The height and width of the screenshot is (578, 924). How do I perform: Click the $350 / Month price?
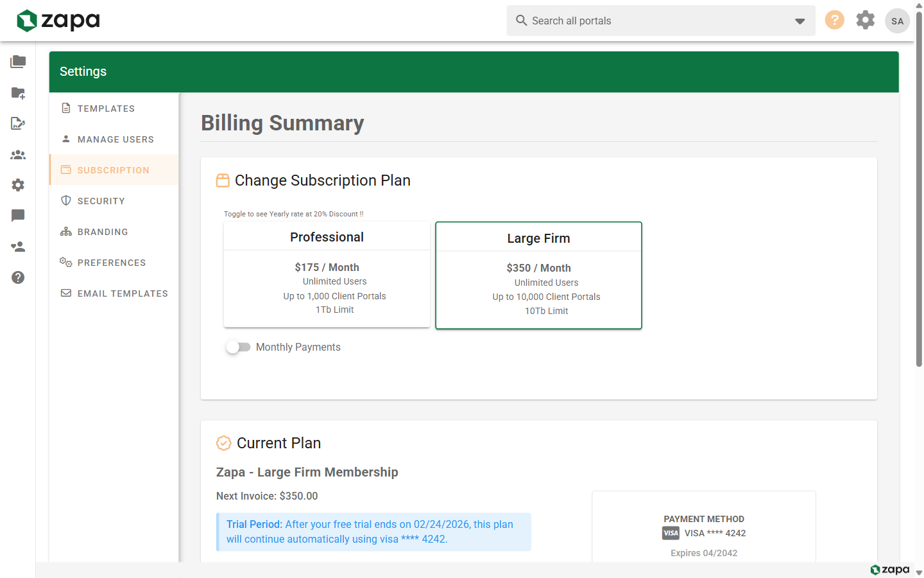[538, 268]
